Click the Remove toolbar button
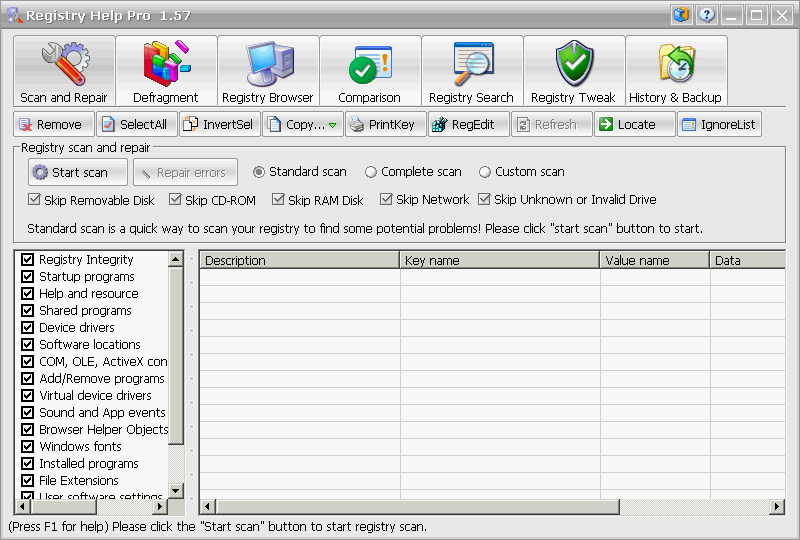800x540 pixels. pos(54,125)
